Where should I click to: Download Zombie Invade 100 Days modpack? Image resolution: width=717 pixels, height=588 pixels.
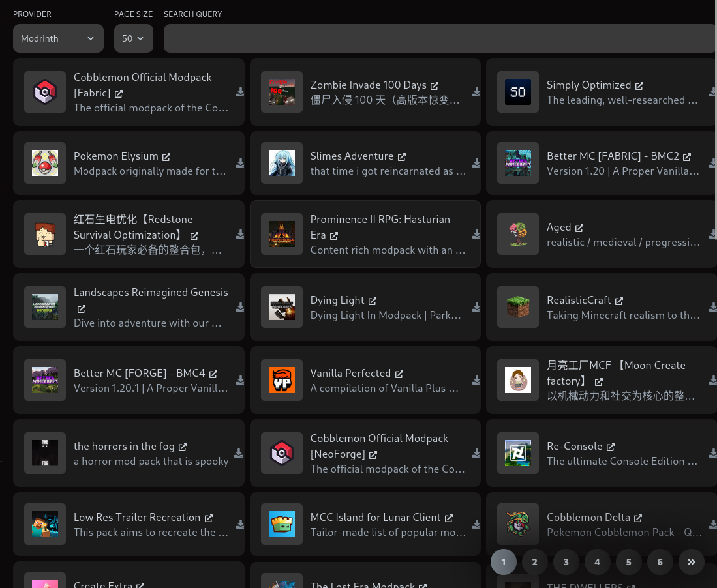point(476,92)
